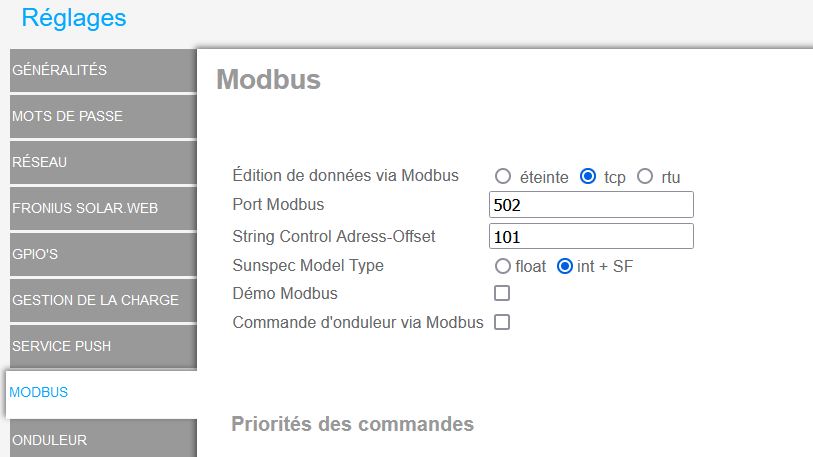Switch to the Réseau tab
Image resolution: width=813 pixels, height=457 pixels.
[x=103, y=162]
